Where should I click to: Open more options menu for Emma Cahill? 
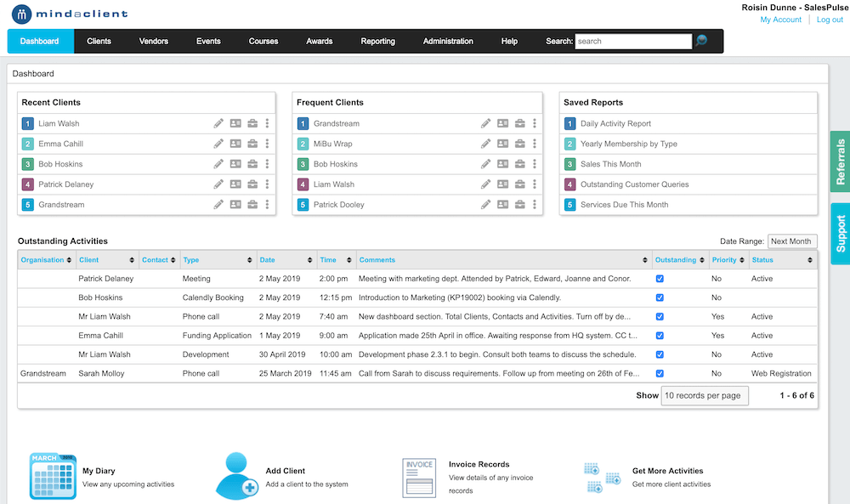[x=267, y=144]
